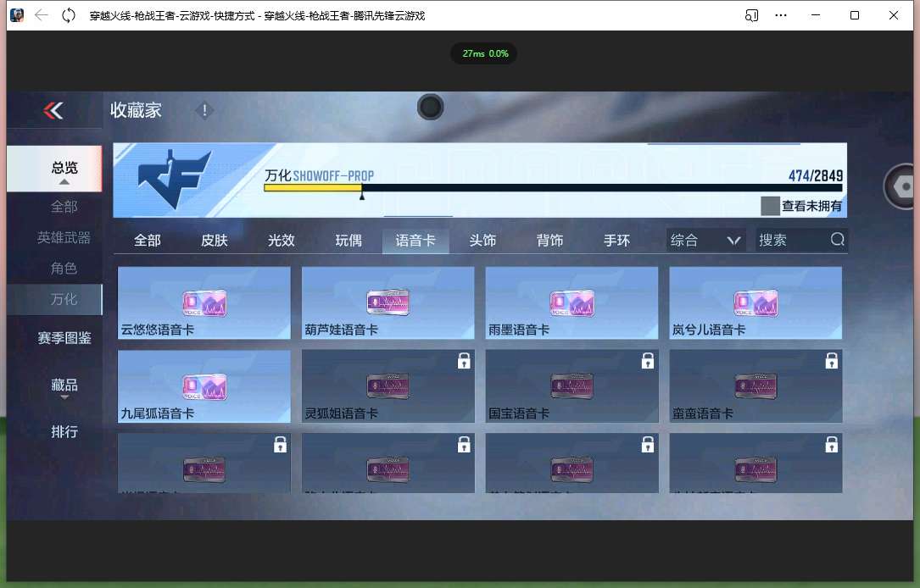
Task: Click the partially visible locked card under 蛮蛮语音卡
Action: coord(756,463)
